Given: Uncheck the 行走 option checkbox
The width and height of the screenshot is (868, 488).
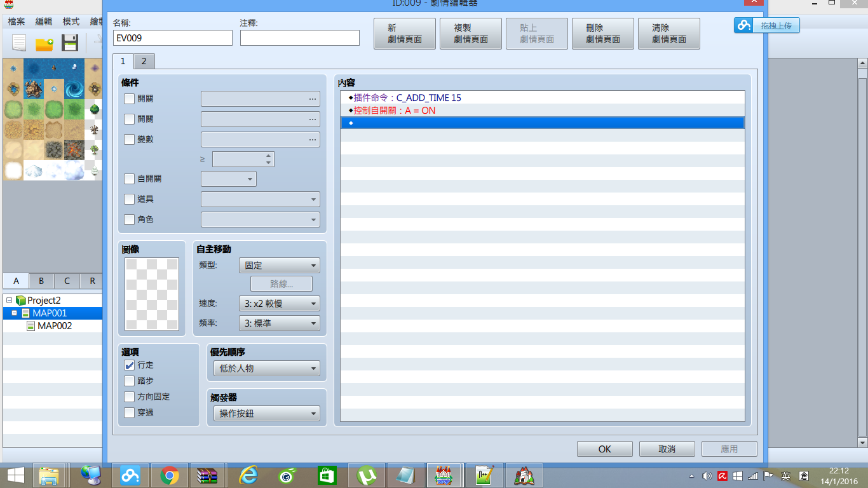Looking at the screenshot, I should [130, 365].
